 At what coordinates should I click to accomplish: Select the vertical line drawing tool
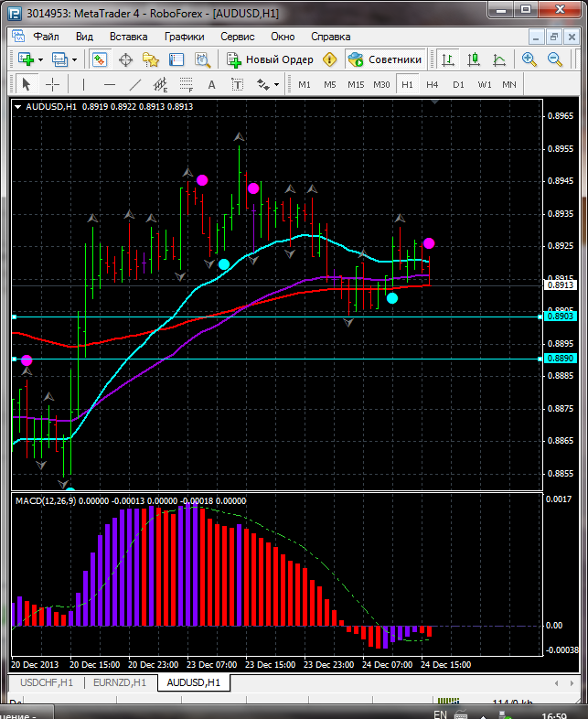tap(83, 84)
